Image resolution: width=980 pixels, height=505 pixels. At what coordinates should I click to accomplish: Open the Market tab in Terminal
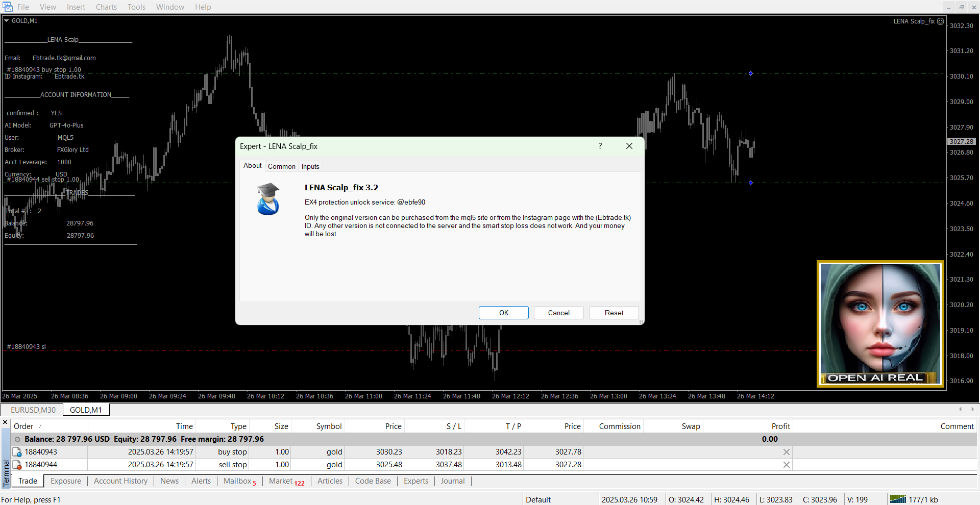286,481
